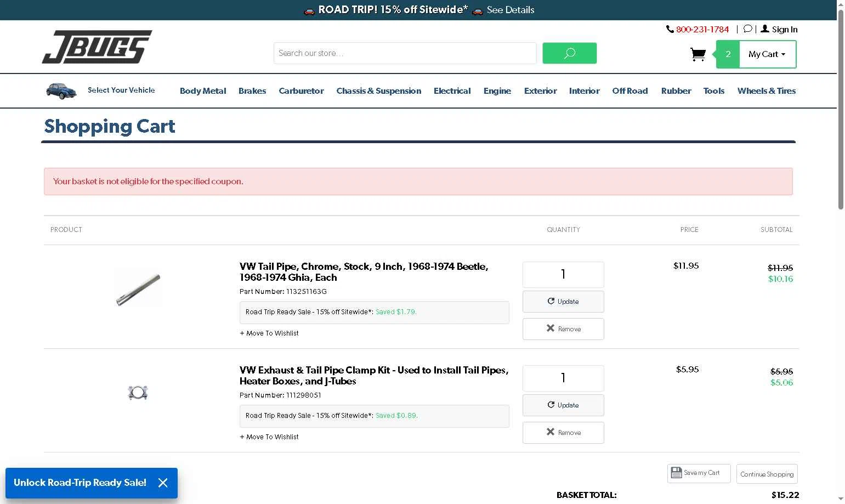Expand the My Cart dropdown
Viewport: 845px width, 504px height.
point(767,54)
